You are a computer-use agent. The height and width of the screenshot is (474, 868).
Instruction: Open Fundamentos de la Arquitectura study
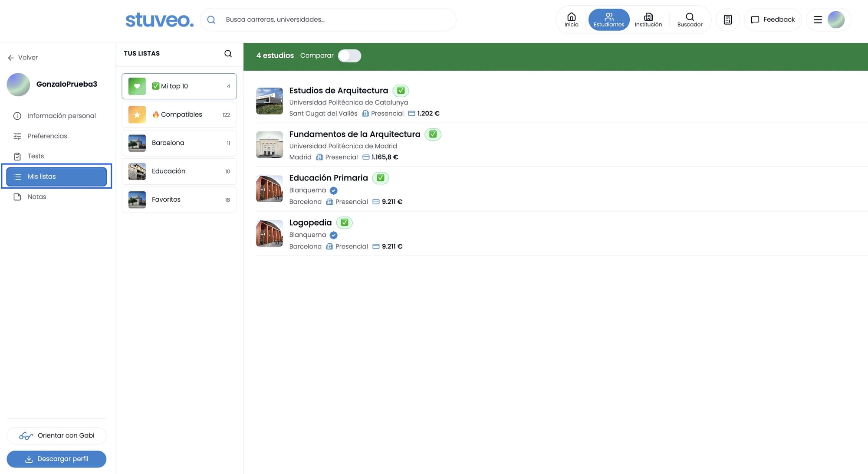pyautogui.click(x=355, y=134)
